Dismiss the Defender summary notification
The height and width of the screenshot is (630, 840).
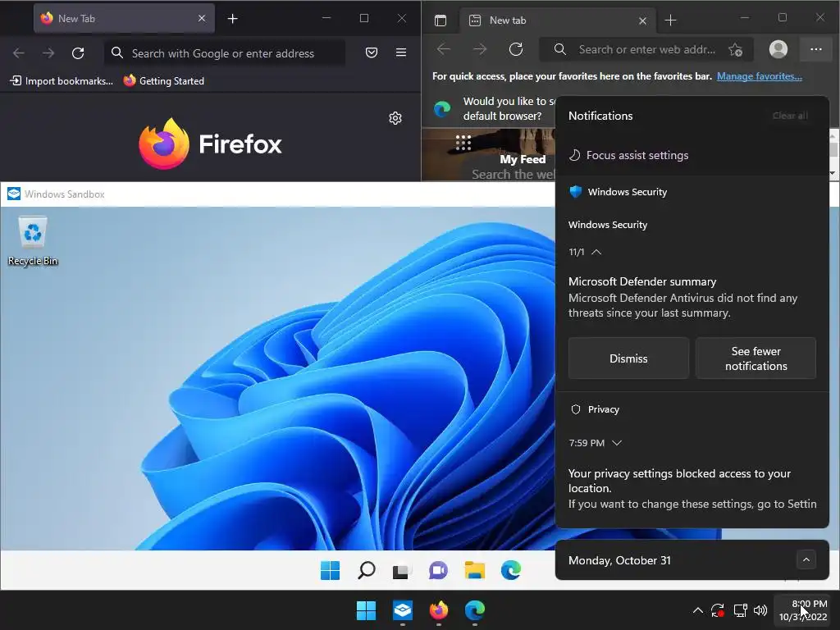tap(628, 358)
